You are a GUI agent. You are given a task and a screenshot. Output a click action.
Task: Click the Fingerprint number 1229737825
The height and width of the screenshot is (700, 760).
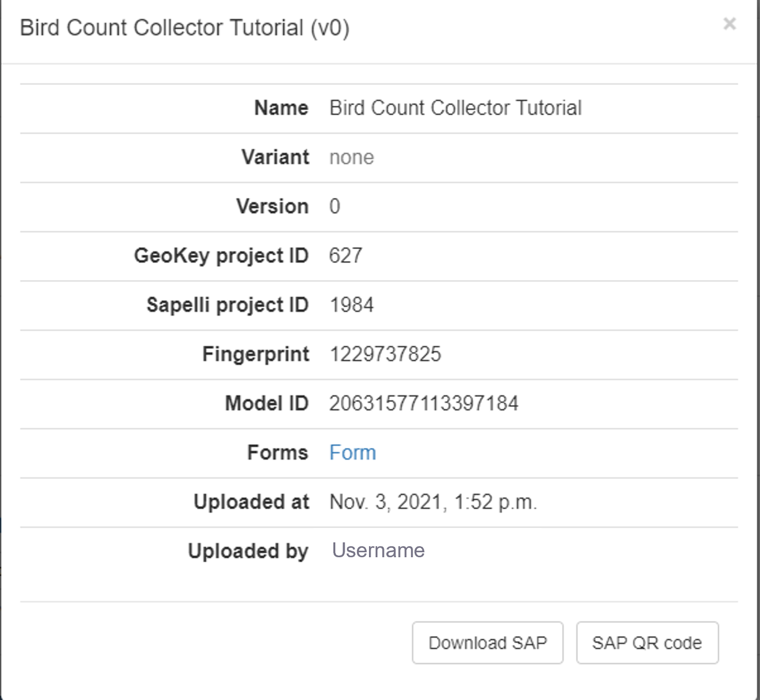coord(385,354)
